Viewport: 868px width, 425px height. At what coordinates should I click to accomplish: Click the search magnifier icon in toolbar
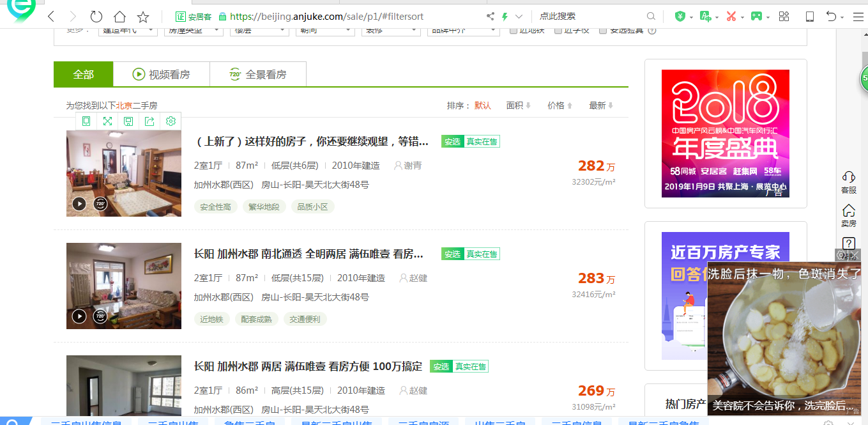click(651, 17)
